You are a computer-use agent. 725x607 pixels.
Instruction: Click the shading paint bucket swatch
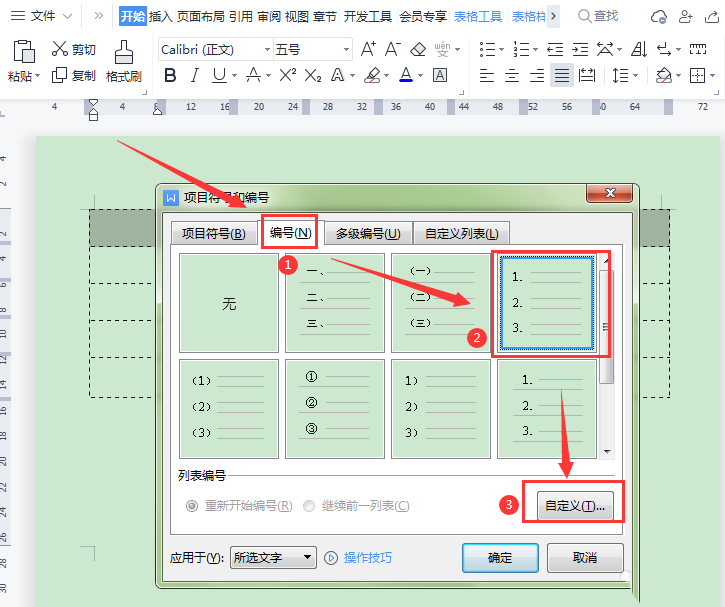[664, 75]
